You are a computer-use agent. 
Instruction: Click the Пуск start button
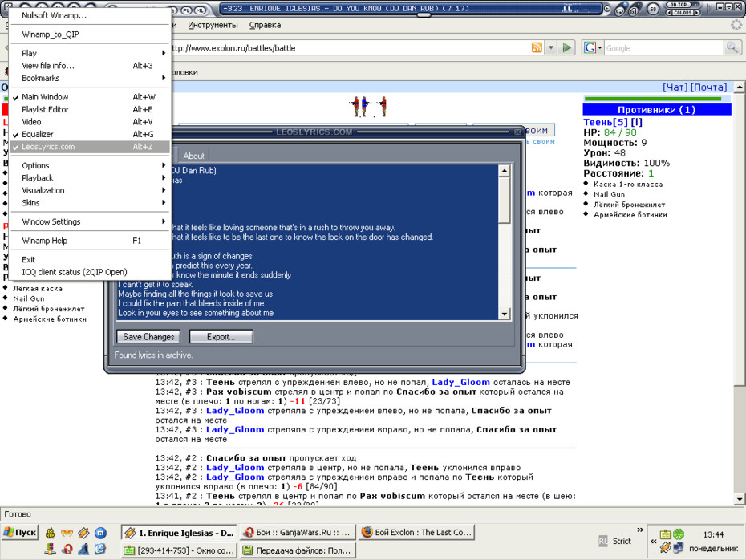click(x=20, y=533)
